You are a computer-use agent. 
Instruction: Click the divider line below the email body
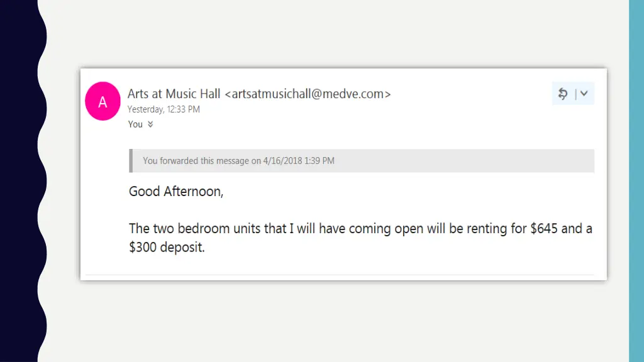[x=340, y=275]
